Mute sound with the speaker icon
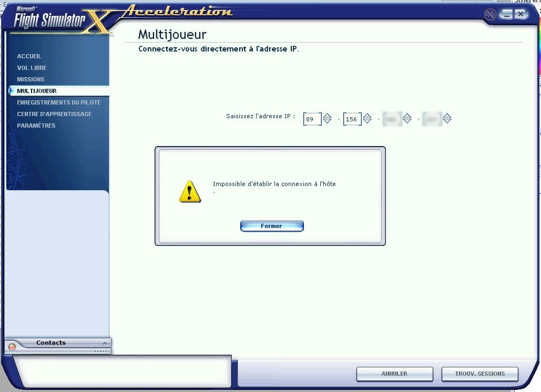Screen dimensions: 541x392 pos(490,15)
